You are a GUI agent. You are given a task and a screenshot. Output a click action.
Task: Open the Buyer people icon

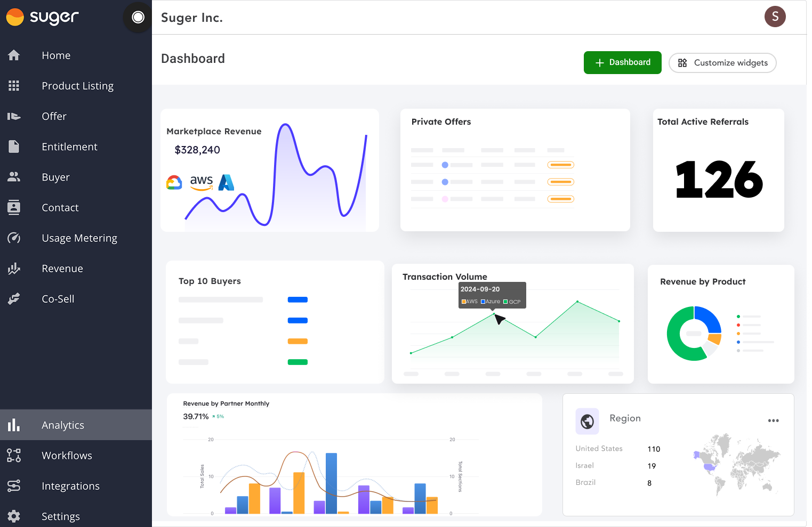(14, 177)
